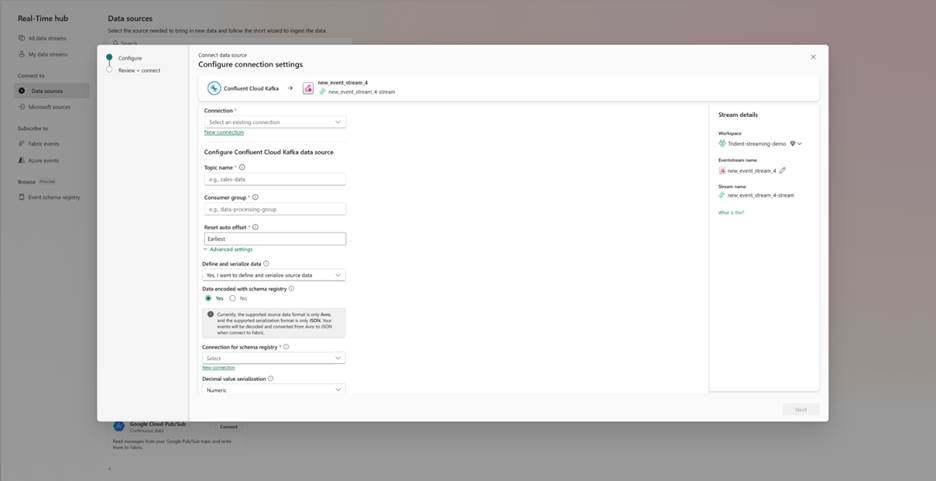Click the diamond icon after Trident-streaming-demo
936x481 pixels.
pyautogui.click(x=793, y=143)
